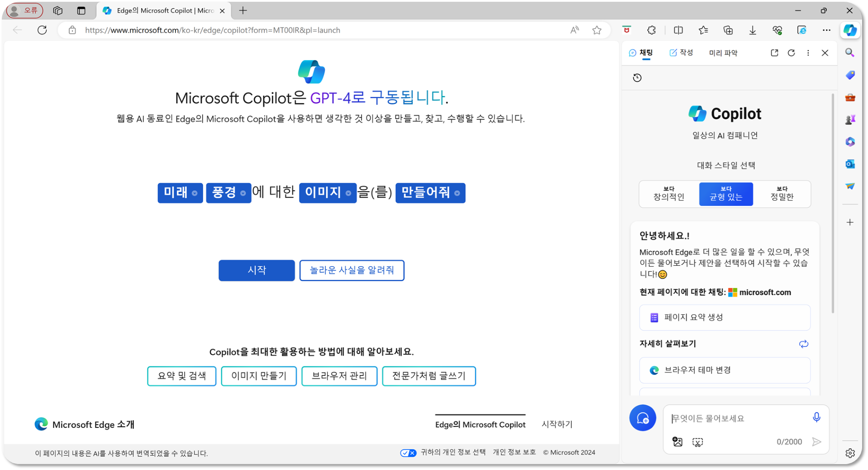868x470 pixels.
Task: Open the Favorites list icon
Action: tap(703, 30)
